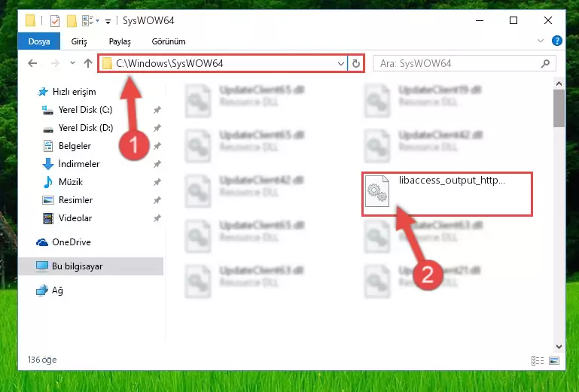This screenshot has width=579, height=392.
Task: Click the pin icon next to Yerel Disk (C:)
Action: [x=157, y=110]
